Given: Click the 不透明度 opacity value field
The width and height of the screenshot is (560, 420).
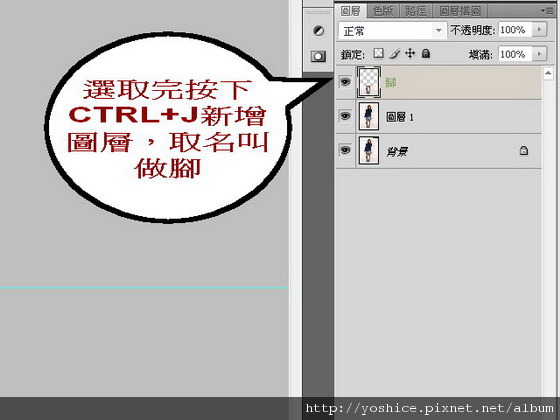Looking at the screenshot, I should coord(515,30).
